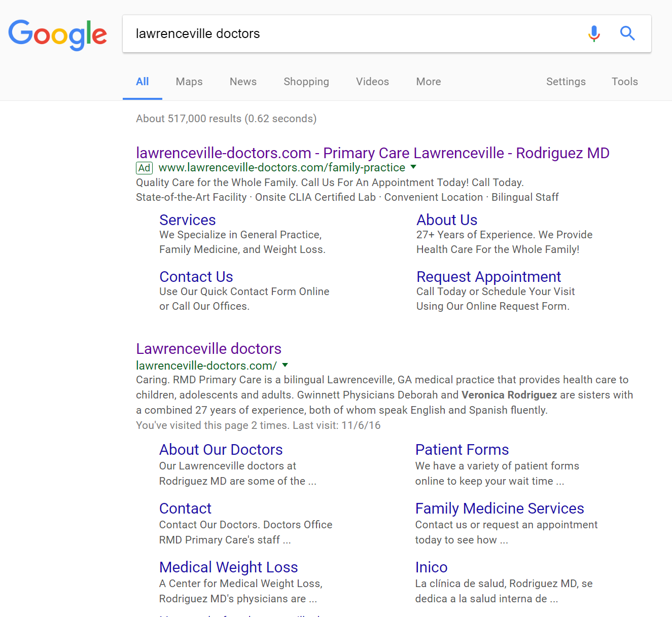
Task: Open the More menu
Action: 429,82
